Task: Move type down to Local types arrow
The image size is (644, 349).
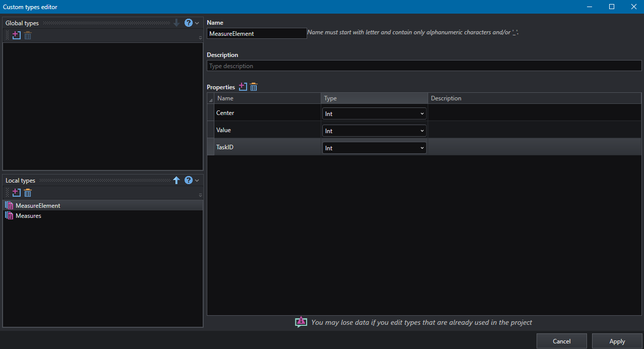Action: coord(177,23)
